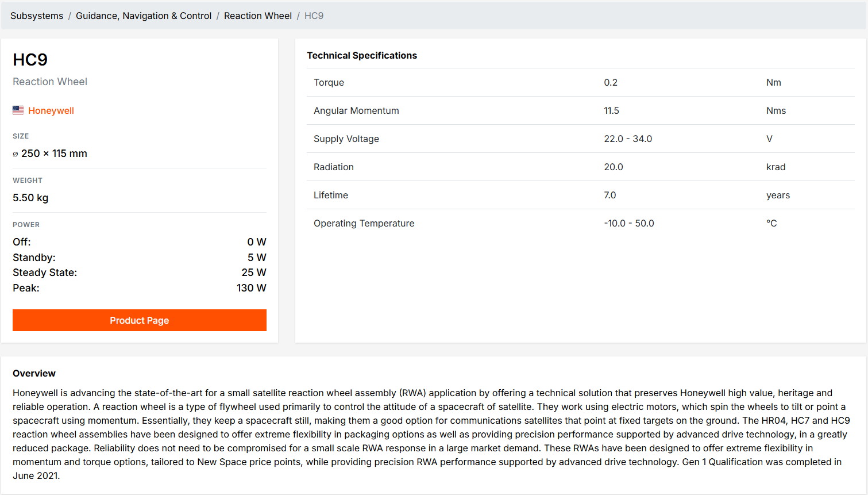The image size is (868, 495).
Task: Select the Radiation specification row
Action: pos(333,167)
